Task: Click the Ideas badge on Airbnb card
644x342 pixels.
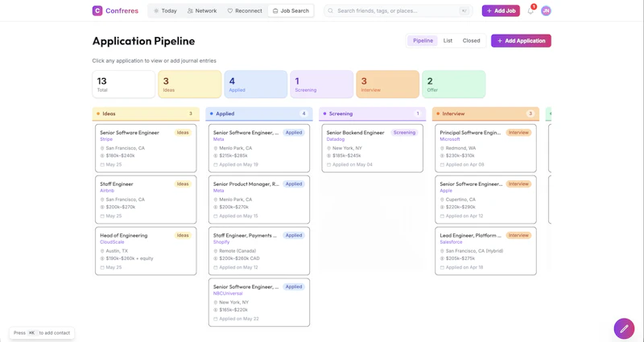Action: pyautogui.click(x=183, y=184)
